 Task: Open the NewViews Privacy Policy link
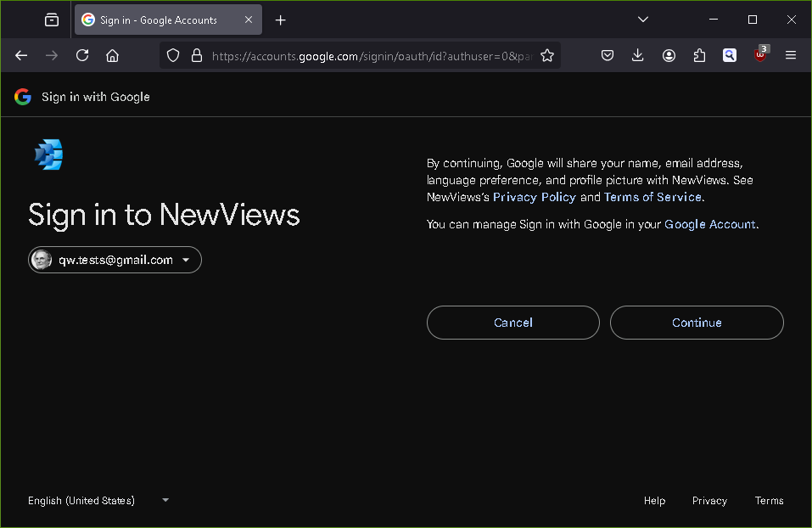[534, 197]
